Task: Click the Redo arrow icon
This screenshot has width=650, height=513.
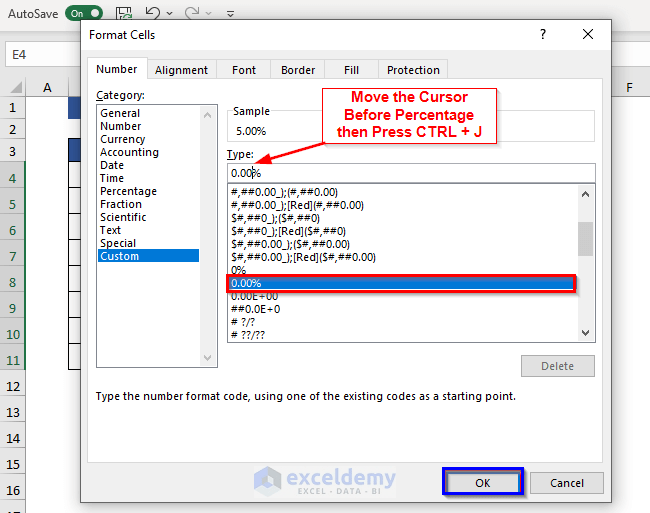Action: pos(192,13)
